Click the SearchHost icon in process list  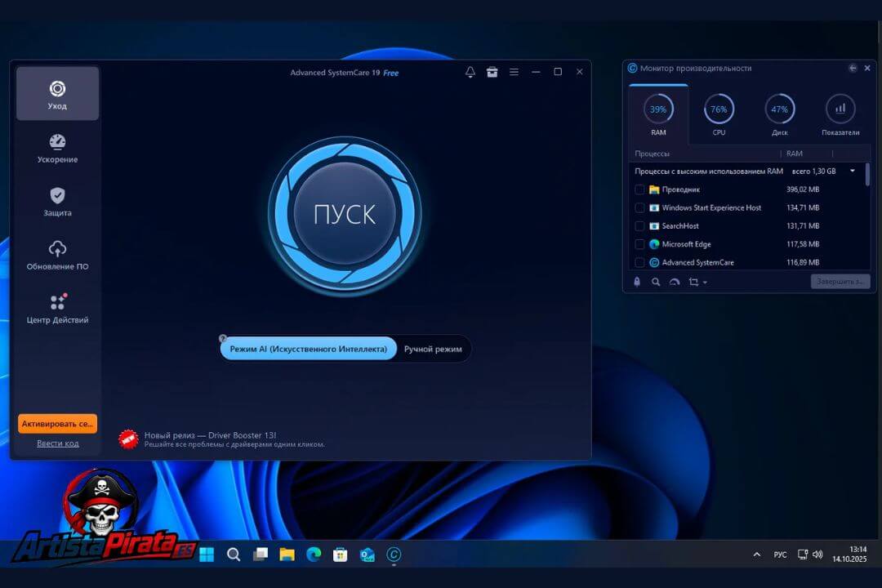coord(654,226)
